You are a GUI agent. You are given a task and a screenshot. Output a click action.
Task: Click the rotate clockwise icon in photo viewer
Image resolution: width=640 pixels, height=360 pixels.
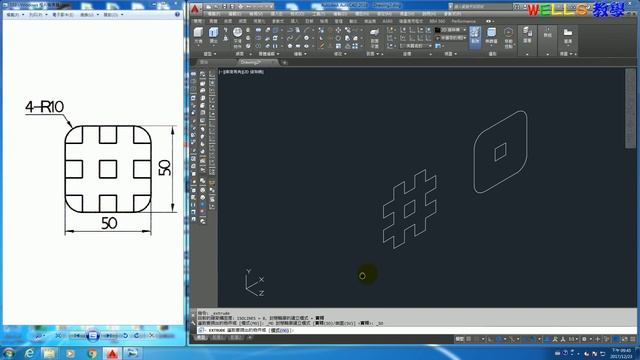coord(137,336)
